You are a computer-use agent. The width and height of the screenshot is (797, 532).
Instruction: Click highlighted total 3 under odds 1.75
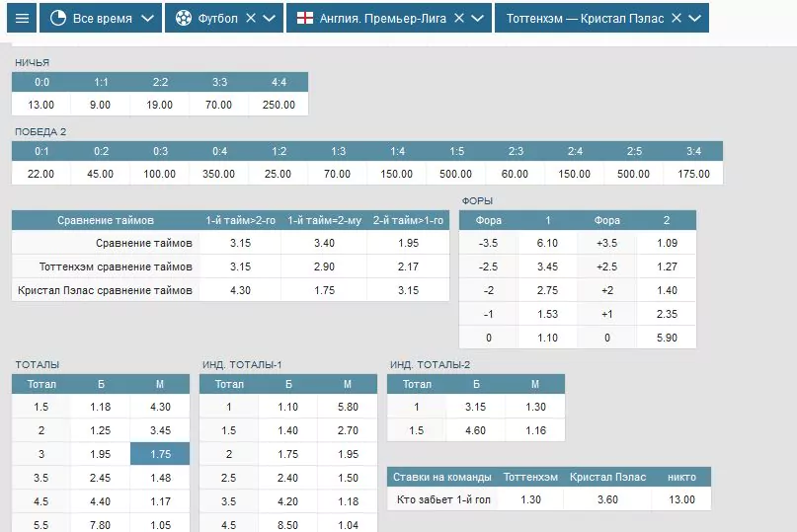[160, 454]
